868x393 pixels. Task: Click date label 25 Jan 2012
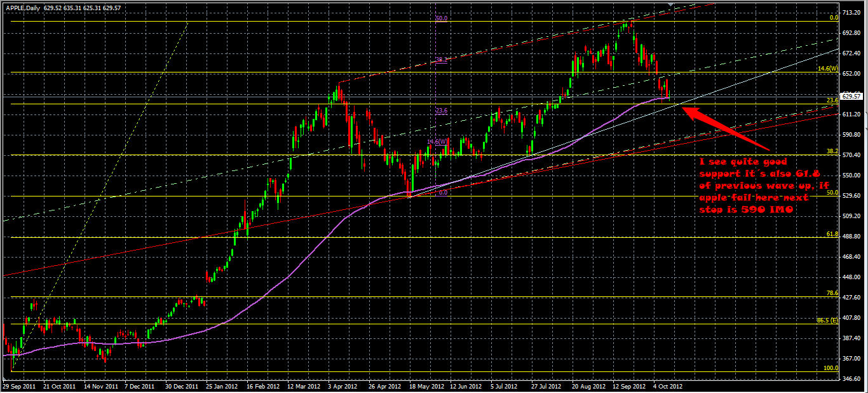click(x=221, y=386)
